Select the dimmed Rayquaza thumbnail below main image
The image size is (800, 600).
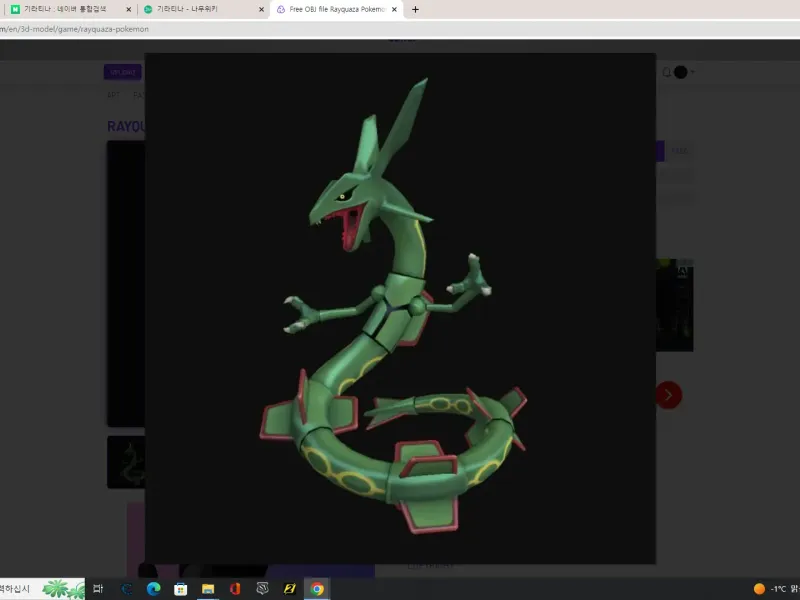point(126,462)
